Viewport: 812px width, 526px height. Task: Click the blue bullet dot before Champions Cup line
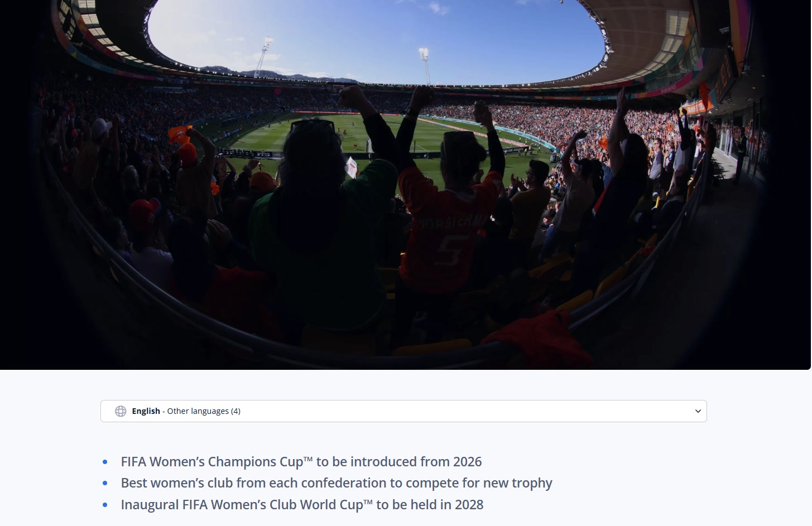coord(105,462)
